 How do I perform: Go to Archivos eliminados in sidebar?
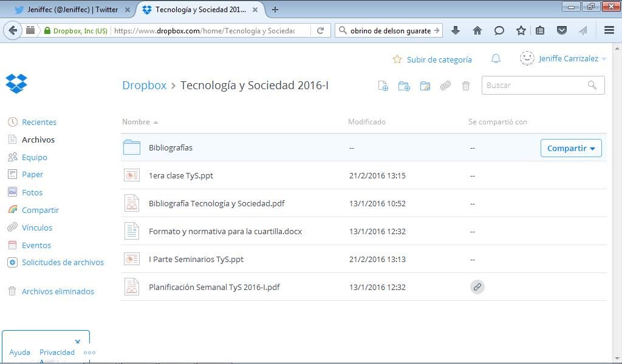(58, 291)
